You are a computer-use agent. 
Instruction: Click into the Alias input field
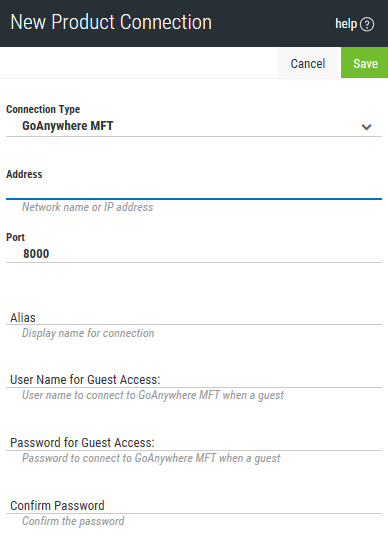pyautogui.click(x=194, y=317)
